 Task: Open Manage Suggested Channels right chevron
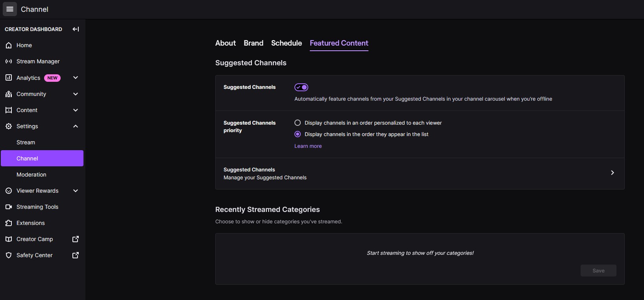[x=613, y=173]
